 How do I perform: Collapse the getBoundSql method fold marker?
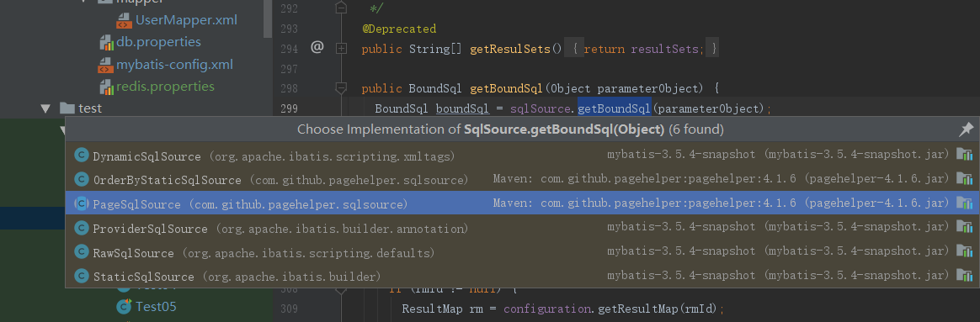[x=341, y=88]
